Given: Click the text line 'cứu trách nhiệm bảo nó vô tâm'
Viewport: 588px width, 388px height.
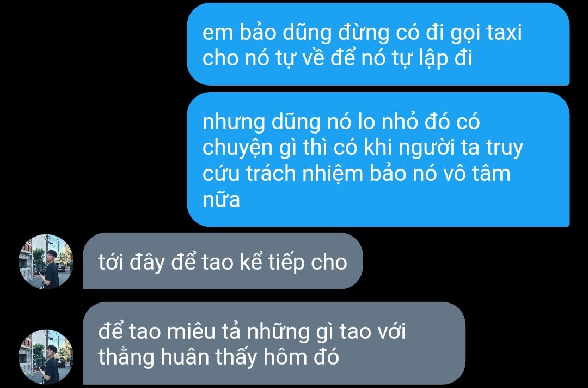Looking at the screenshot, I should (357, 173).
